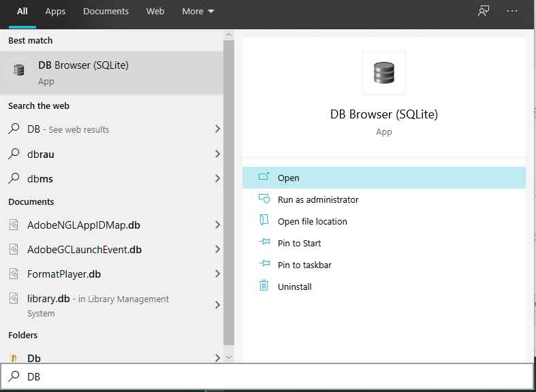Click the Open action icon
536x392 pixels.
click(x=264, y=176)
